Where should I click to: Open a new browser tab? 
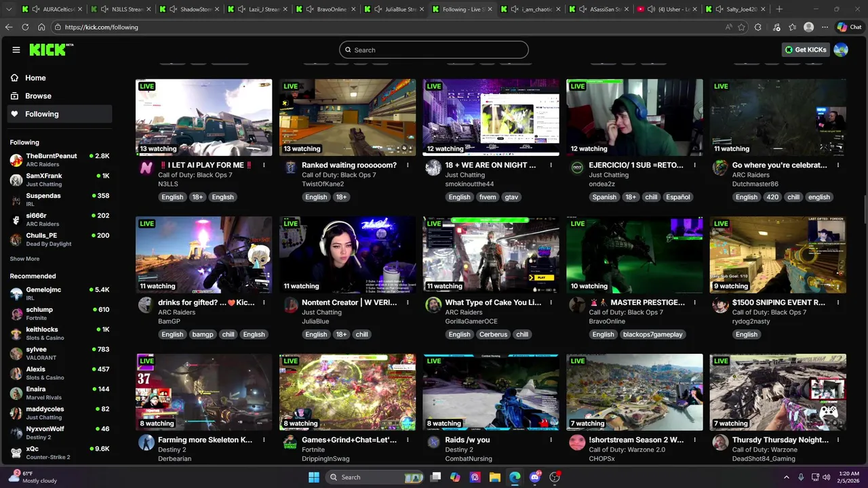pyautogui.click(x=779, y=9)
